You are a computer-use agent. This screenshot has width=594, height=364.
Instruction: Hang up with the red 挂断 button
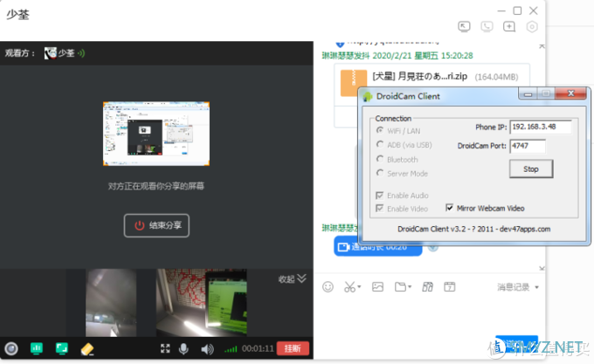[x=293, y=348]
